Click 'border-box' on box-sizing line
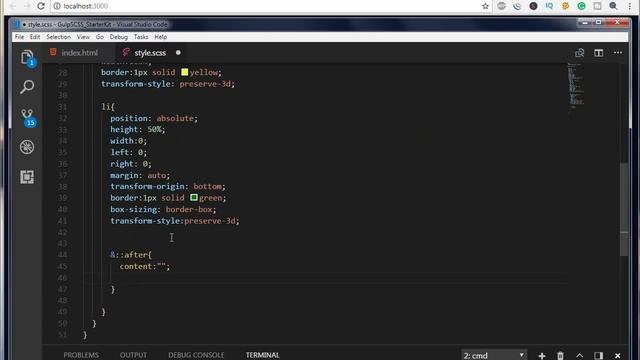This screenshot has width=640, height=360. (x=189, y=209)
